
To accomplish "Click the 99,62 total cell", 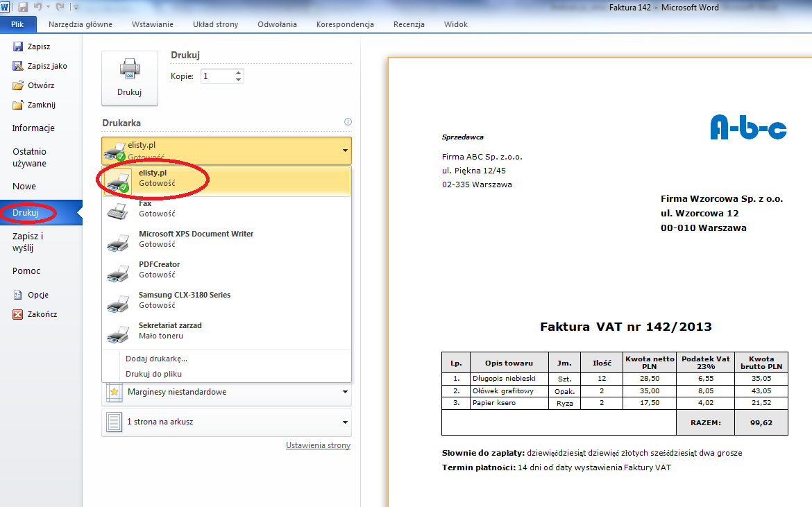I will tap(761, 422).
